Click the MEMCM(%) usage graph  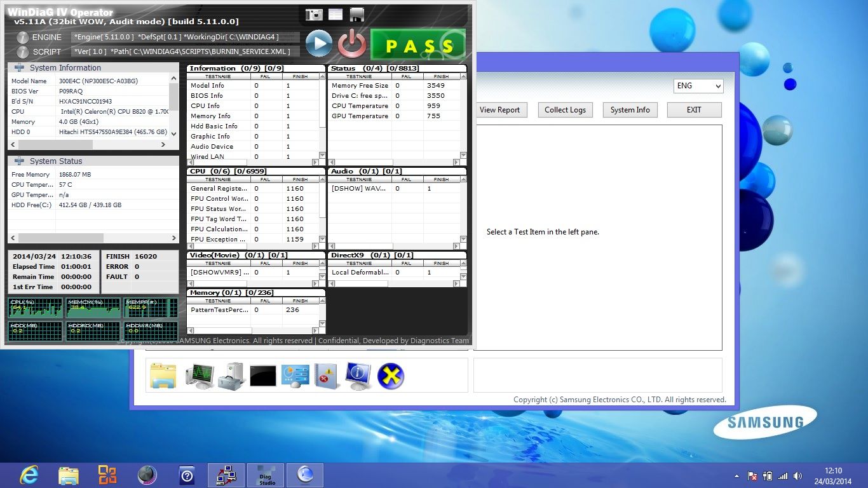93,308
